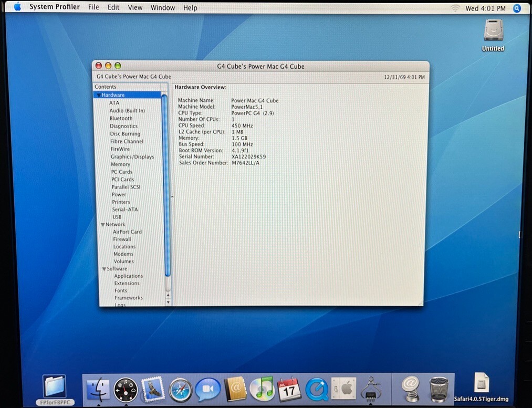Open Finder from the Dock

tap(98, 389)
